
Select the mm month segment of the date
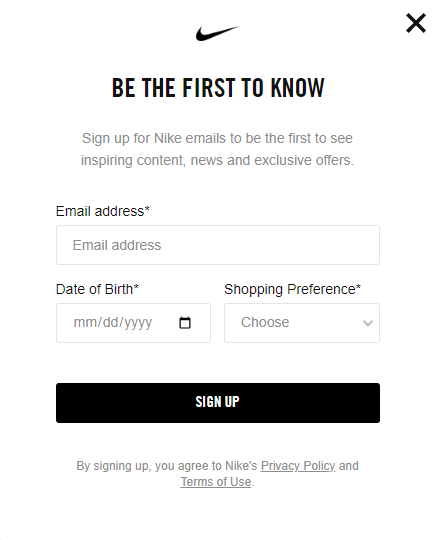pyautogui.click(x=80, y=323)
